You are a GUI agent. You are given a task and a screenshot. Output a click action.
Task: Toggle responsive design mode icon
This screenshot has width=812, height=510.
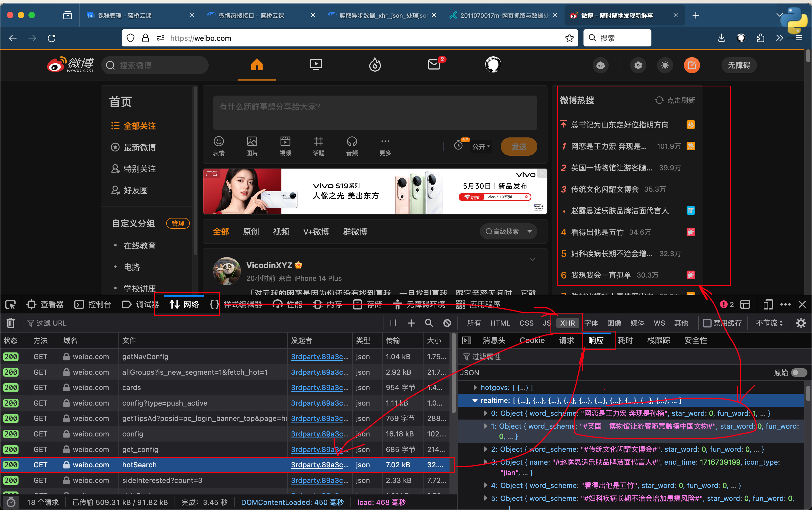768,304
